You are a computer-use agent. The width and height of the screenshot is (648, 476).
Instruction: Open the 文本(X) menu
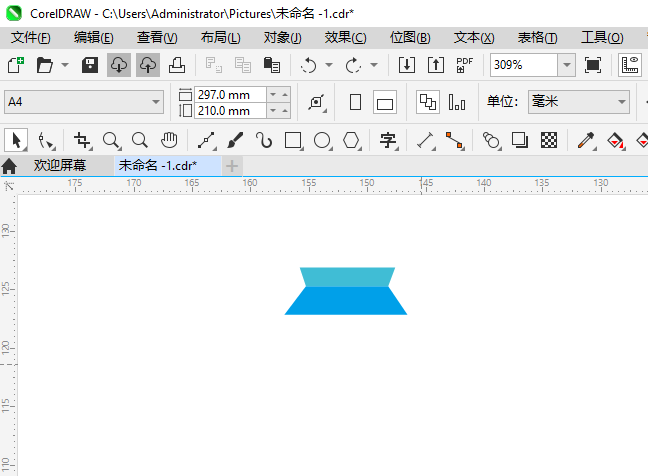click(474, 38)
